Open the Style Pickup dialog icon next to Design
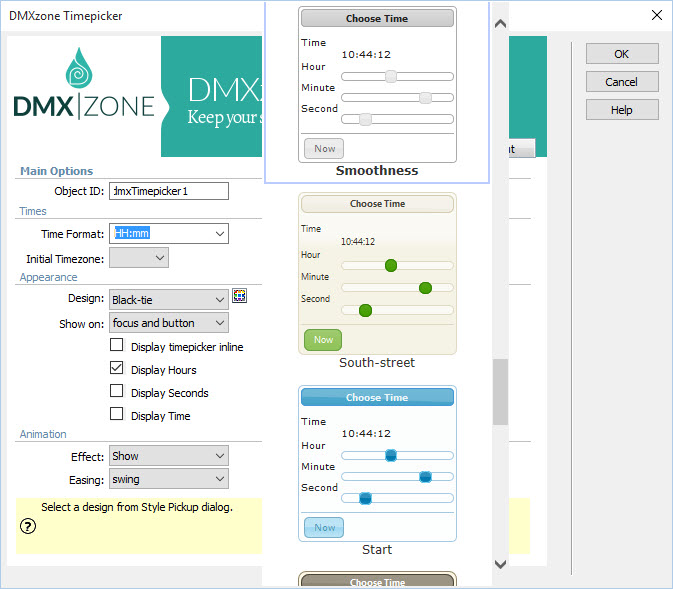The image size is (673, 589). click(239, 296)
